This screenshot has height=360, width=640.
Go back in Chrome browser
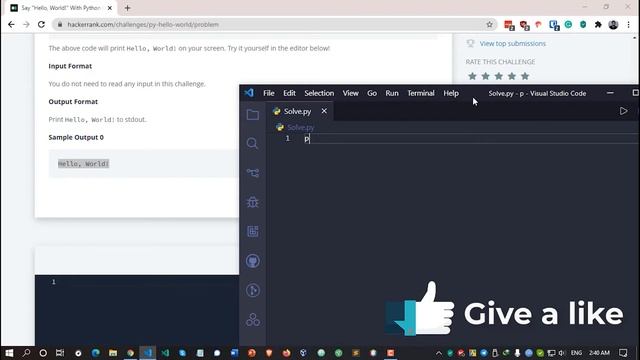click(11, 24)
